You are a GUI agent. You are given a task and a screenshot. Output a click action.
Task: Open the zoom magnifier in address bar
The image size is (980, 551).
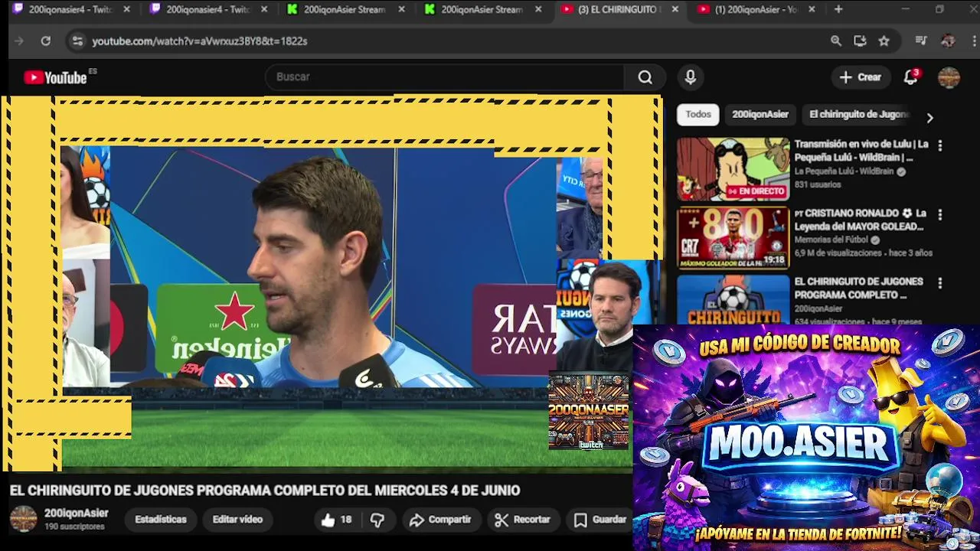click(x=836, y=41)
